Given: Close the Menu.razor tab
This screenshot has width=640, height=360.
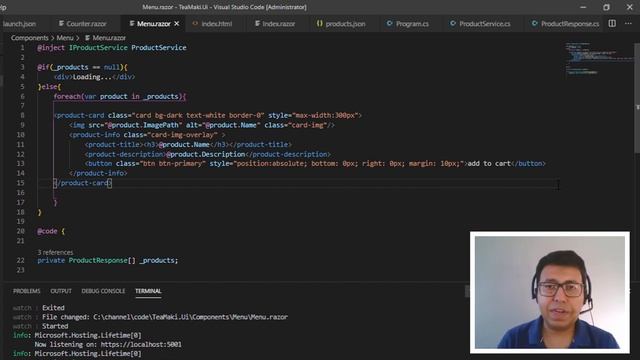Looking at the screenshot, I should click(x=177, y=24).
